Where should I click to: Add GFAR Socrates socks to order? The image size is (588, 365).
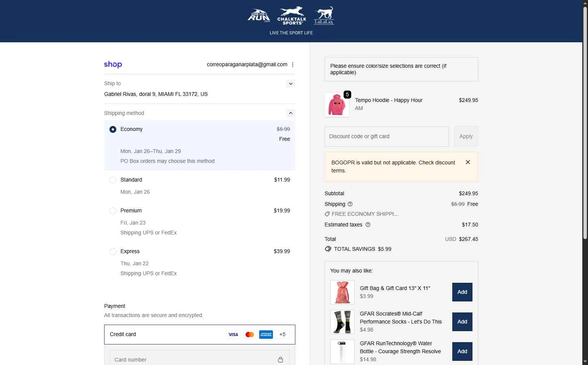point(462,322)
